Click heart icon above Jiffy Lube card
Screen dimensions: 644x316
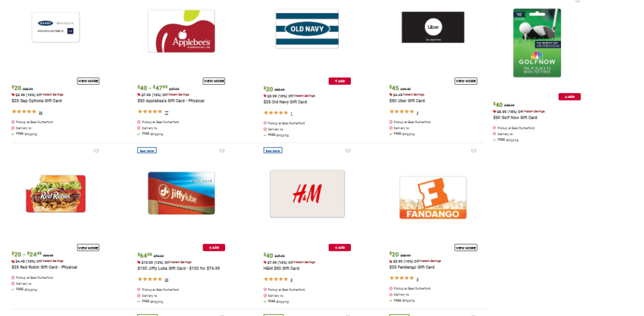pos(222,151)
